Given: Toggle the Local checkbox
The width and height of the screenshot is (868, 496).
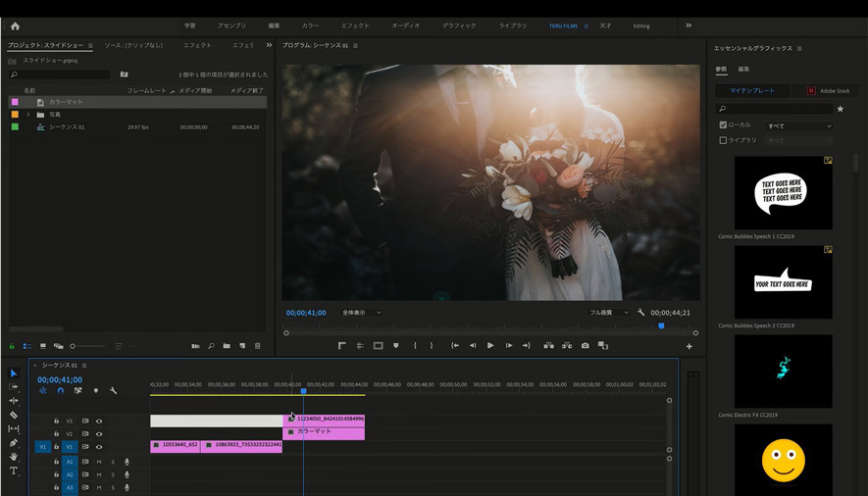Looking at the screenshot, I should (x=723, y=124).
